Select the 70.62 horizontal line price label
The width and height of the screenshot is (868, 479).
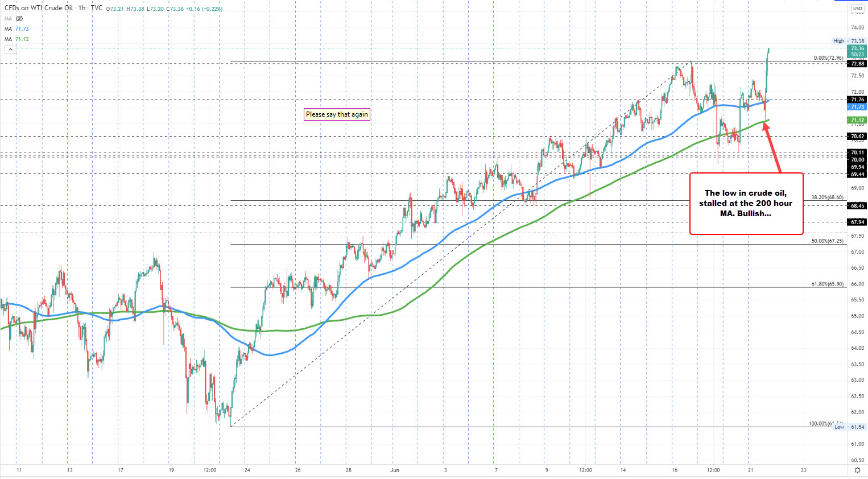(857, 137)
